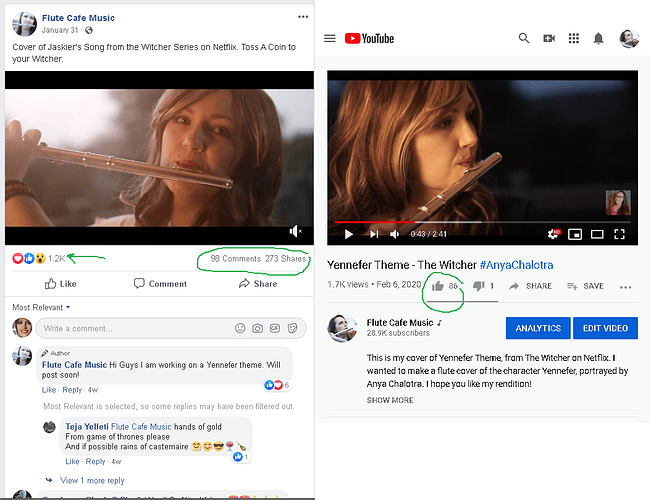Click the end-card thumbnail in YouTube player
Image resolution: width=651 pixels, height=500 pixels.
[618, 202]
